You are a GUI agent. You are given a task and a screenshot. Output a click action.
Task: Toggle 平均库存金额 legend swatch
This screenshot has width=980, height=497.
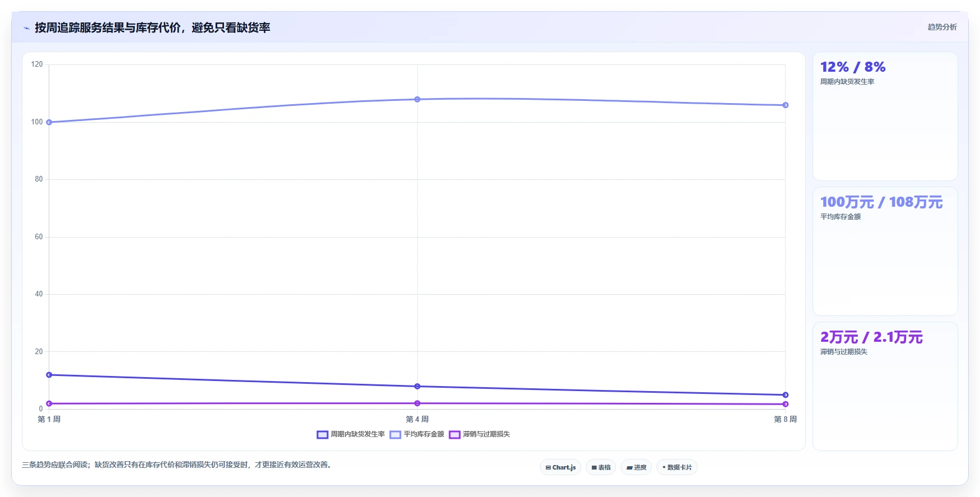(395, 435)
